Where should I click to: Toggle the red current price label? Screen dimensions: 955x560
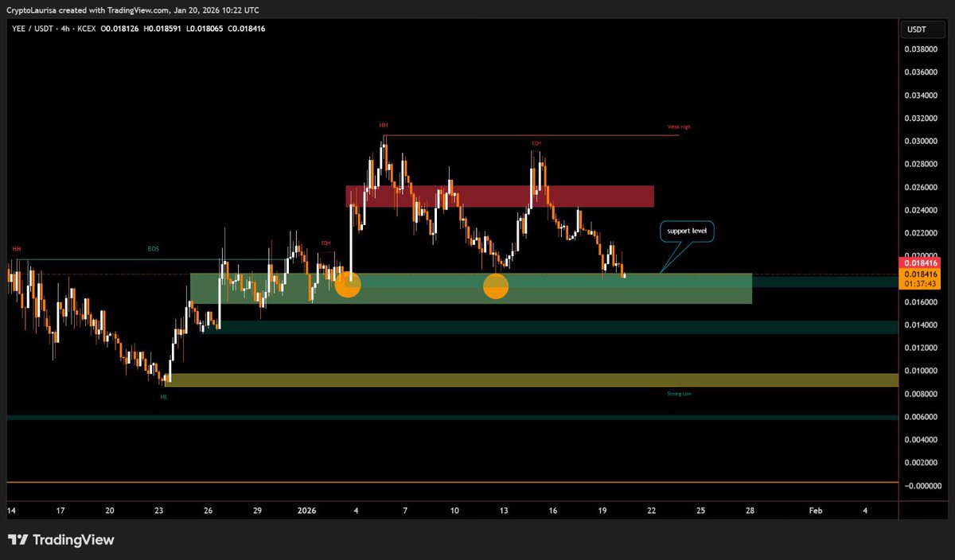pos(919,262)
